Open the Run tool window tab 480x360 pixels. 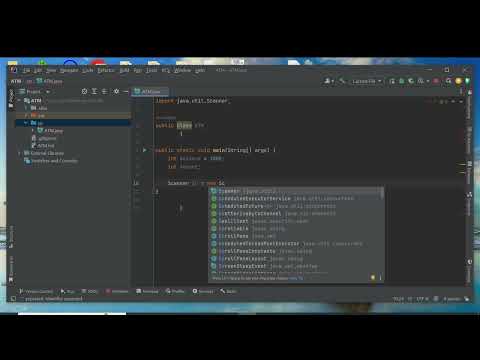68,291
